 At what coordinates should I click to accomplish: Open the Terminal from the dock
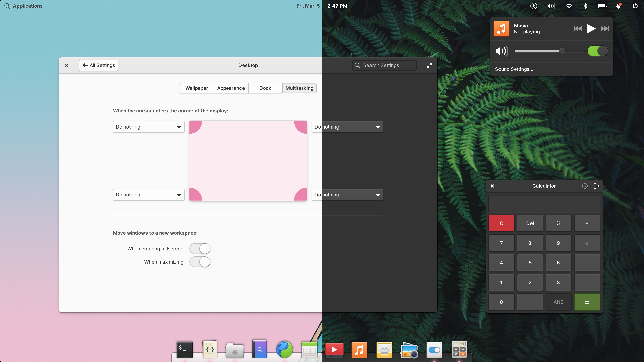(x=185, y=350)
